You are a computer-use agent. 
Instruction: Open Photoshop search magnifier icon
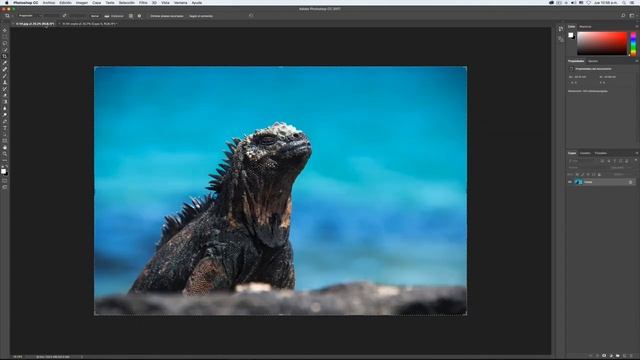[x=623, y=16]
